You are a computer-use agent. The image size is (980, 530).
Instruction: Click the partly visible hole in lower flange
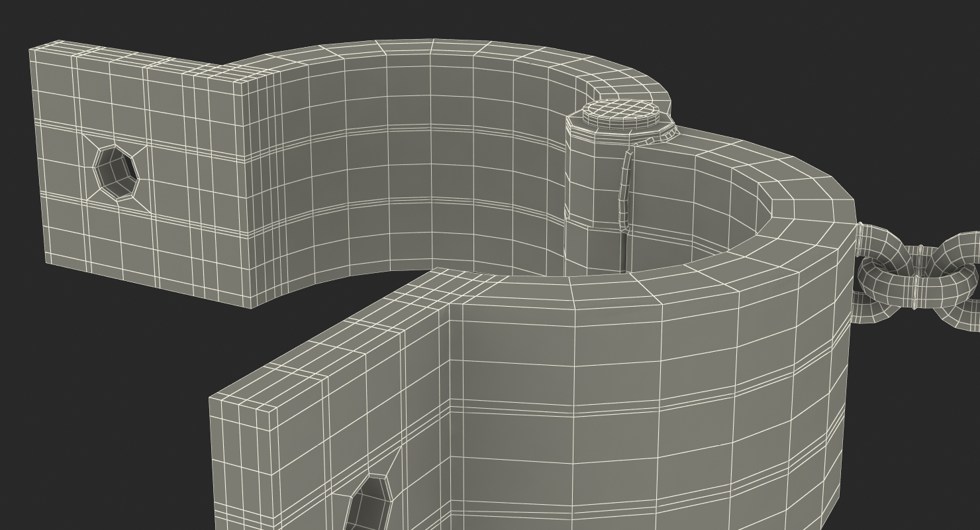click(x=369, y=503)
